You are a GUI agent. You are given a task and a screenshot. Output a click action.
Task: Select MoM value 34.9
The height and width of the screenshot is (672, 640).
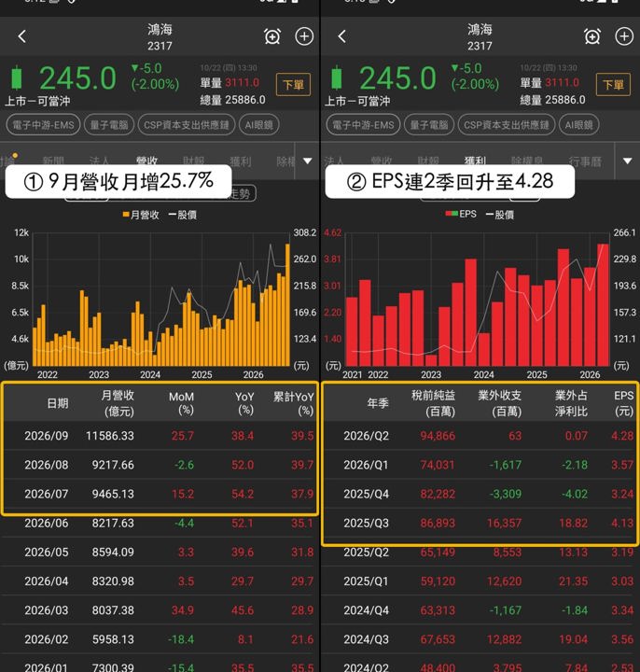pos(183,610)
